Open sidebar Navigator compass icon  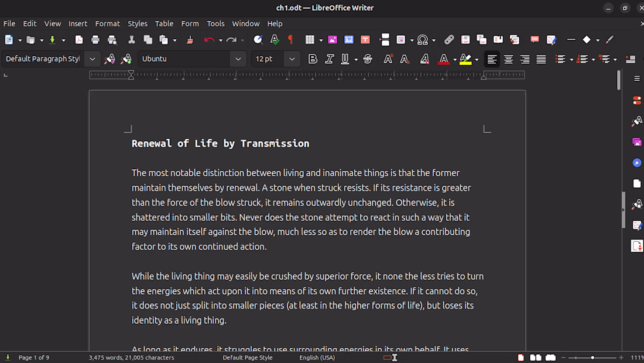[636, 163]
